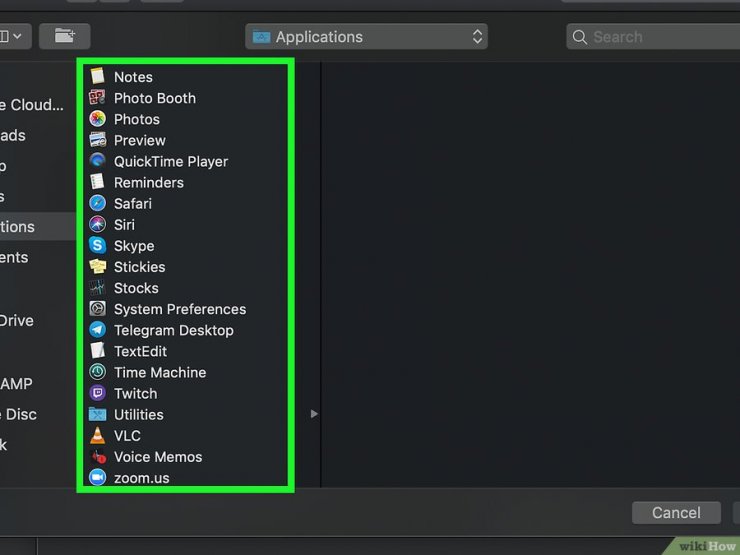Click the Reminders app icon

97,182
